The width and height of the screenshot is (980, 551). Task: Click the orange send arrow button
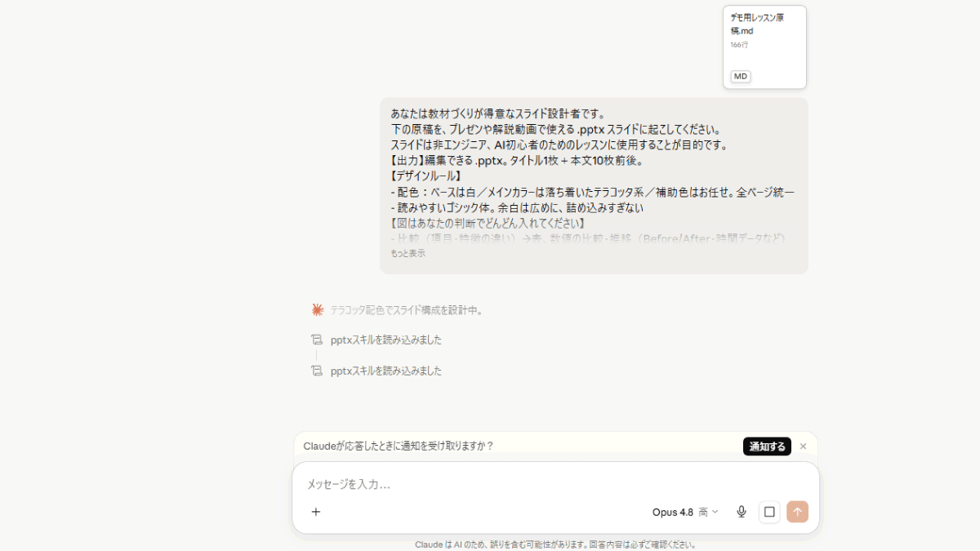point(798,512)
